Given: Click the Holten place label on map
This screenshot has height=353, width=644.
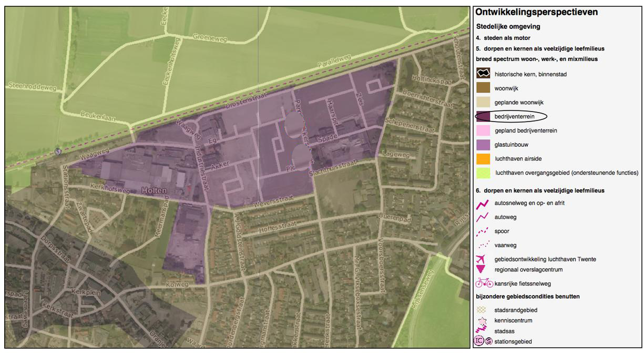Looking at the screenshot, I should [154, 190].
